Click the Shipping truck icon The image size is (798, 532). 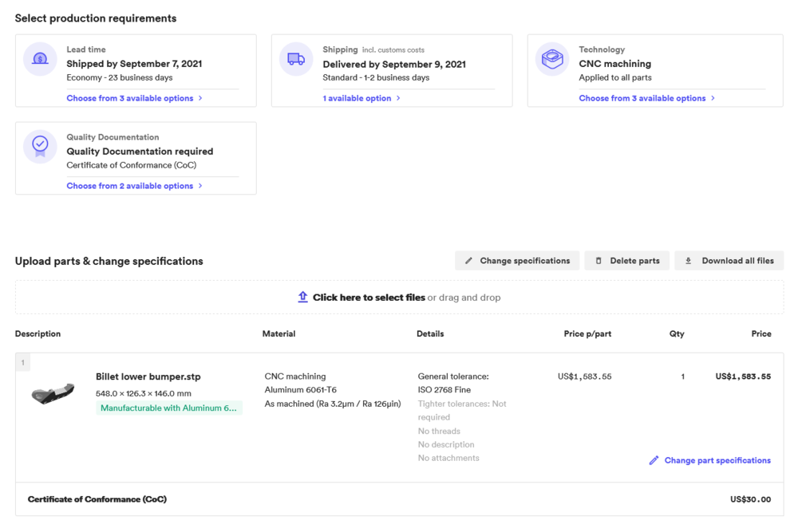click(x=295, y=60)
